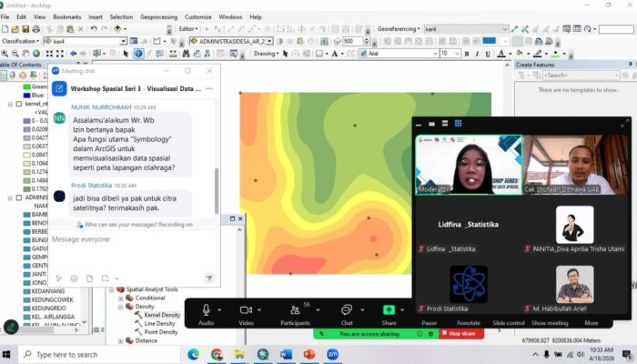Screen dimensions: 637x364
Task: Go back to previous extent
Action: tap(73, 54)
